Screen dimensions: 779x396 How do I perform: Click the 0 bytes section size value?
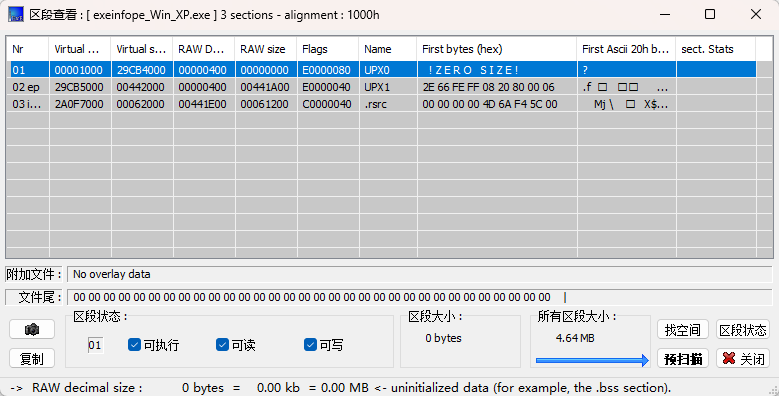[x=443, y=338]
